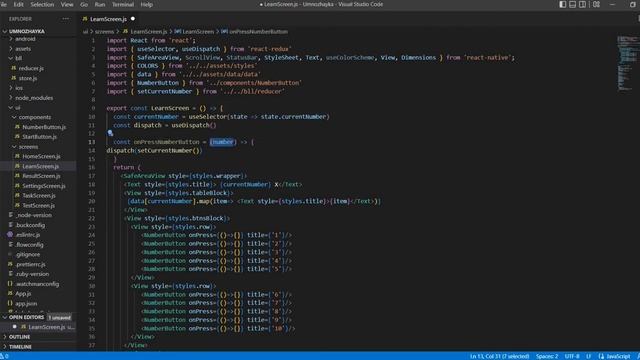Toggle bottom panel layout icon
Viewport: 640px width, 360px height.
click(573, 4)
